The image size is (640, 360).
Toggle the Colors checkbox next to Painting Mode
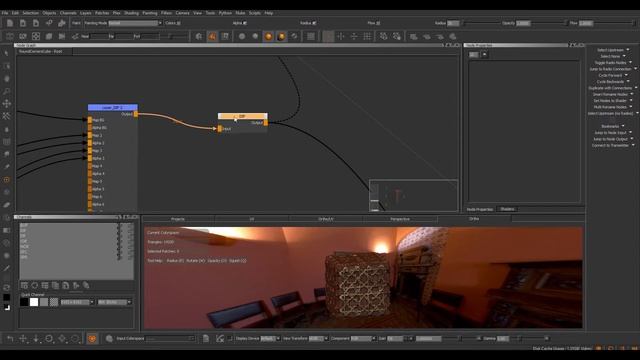[178, 23]
